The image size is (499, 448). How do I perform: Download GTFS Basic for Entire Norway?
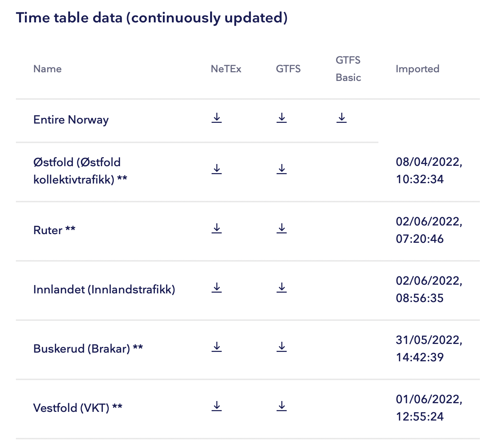342,118
